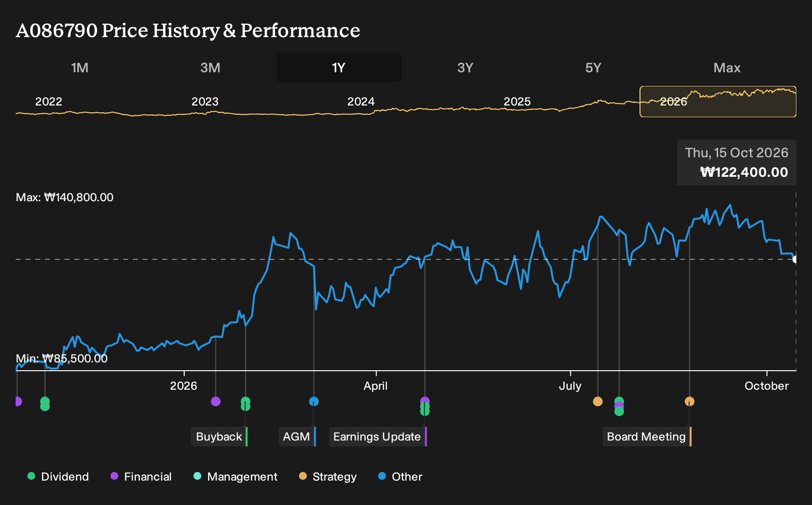Click 2022 on the overview timeline

pyautogui.click(x=48, y=102)
